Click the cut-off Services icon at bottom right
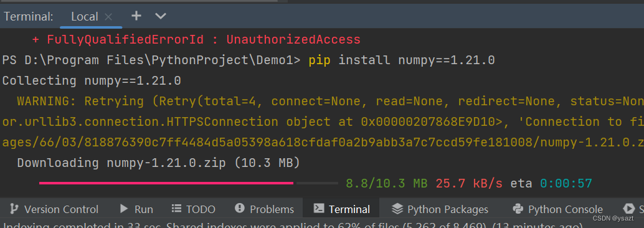Image resolution: width=644 pixels, height=228 pixels. click(x=629, y=208)
